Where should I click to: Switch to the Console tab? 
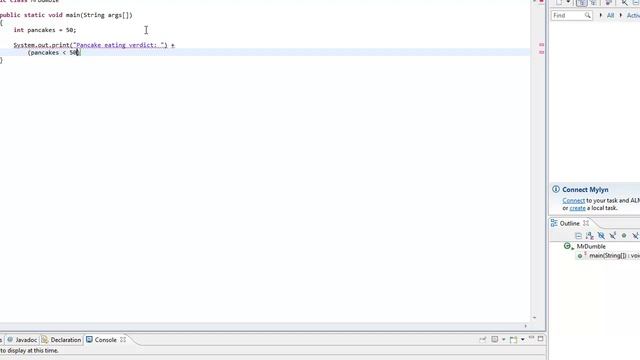point(105,340)
